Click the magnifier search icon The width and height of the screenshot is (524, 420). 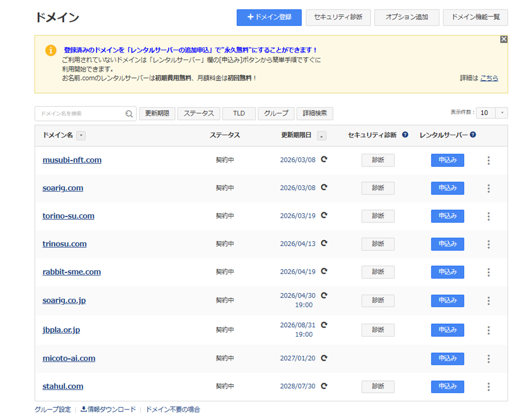pyautogui.click(x=129, y=114)
